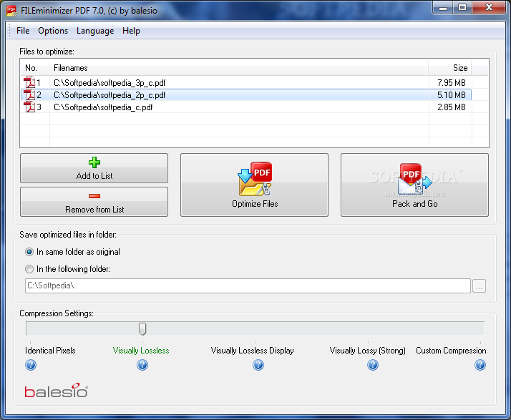This screenshot has height=420, width=511.
Task: Close the FILEminimizer window
Action: coord(489,7)
